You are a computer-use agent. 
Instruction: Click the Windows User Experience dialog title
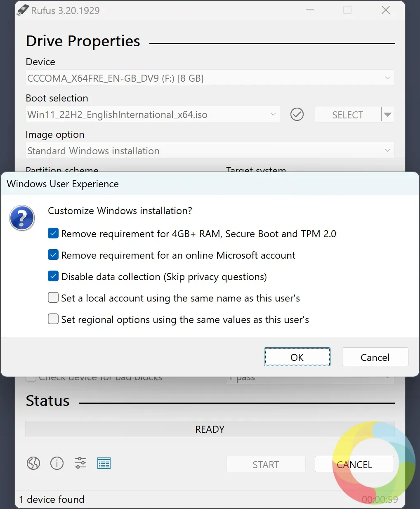click(63, 184)
